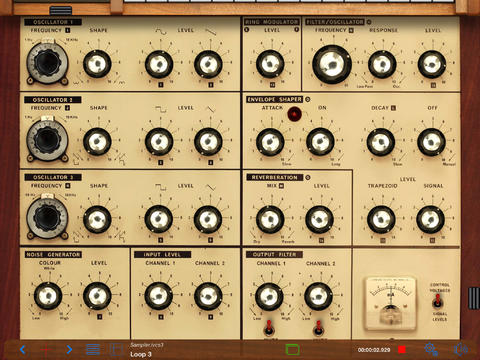Flip the Output Filter Channel 2 toggle switch
480x360 pixels.
[318, 328]
